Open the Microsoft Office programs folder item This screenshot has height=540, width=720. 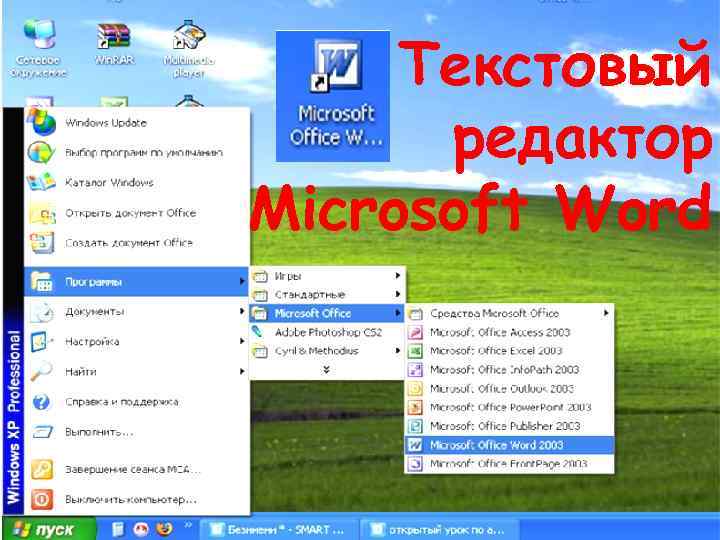click(327, 313)
